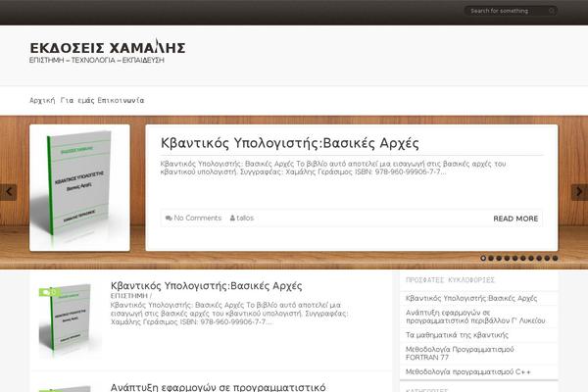Select the second slider pagination dot
Image resolution: width=588 pixels, height=392 pixels.
click(491, 258)
